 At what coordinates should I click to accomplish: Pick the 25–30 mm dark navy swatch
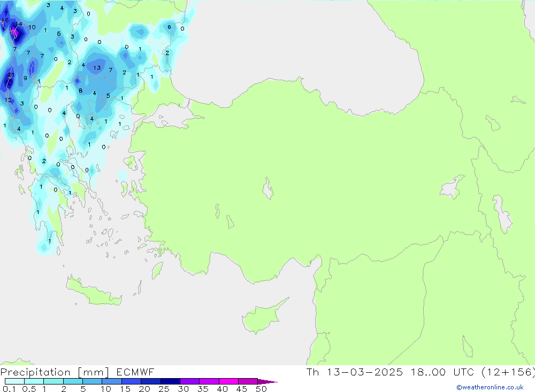click(x=170, y=381)
